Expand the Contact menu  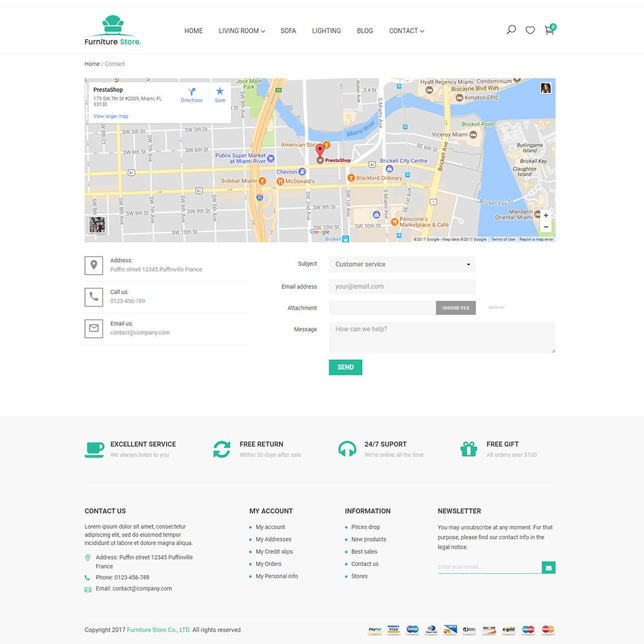(x=406, y=31)
